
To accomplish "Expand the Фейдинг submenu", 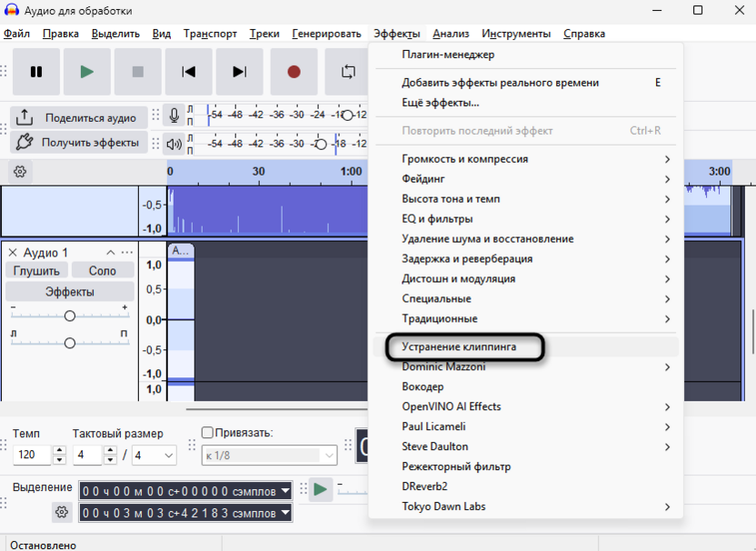I will coord(525,179).
